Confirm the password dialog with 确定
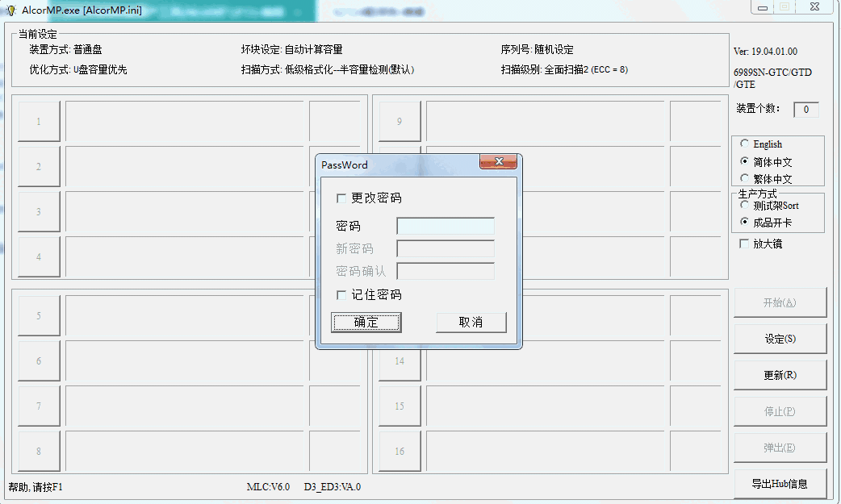This screenshot has width=841, height=504. [x=366, y=322]
